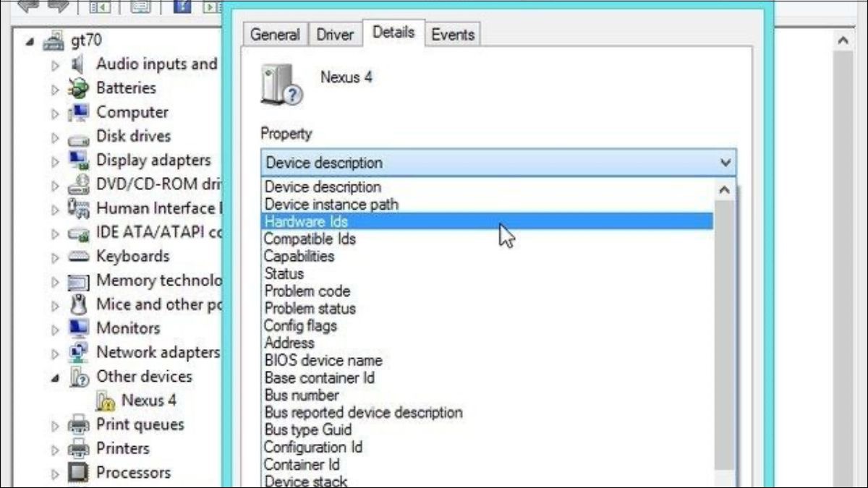Choose Configuration Id in the list

(487, 447)
